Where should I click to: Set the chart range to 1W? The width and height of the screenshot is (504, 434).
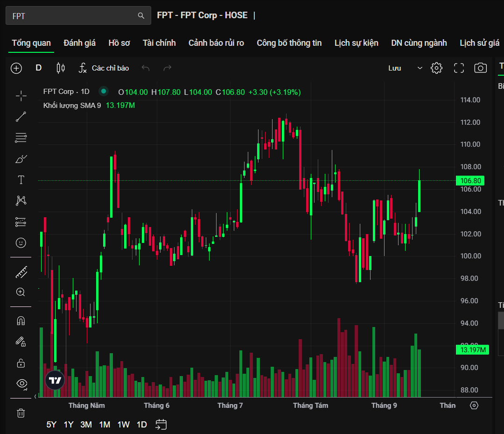[123, 425]
